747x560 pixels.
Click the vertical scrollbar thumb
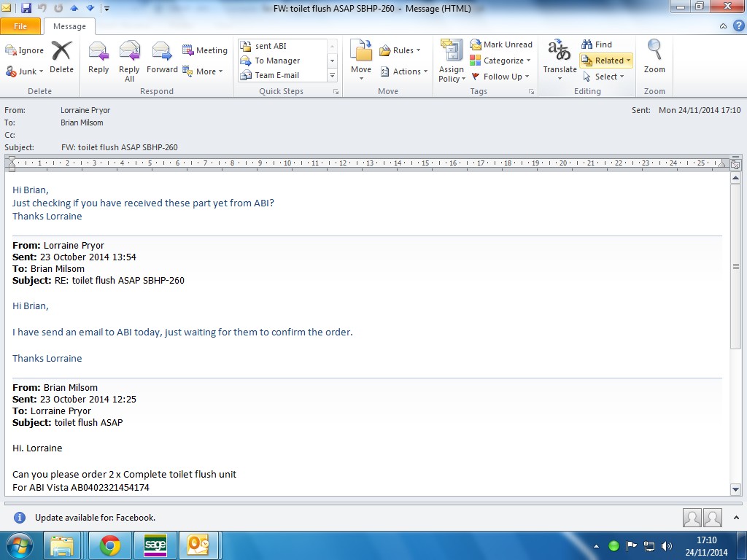(735, 267)
